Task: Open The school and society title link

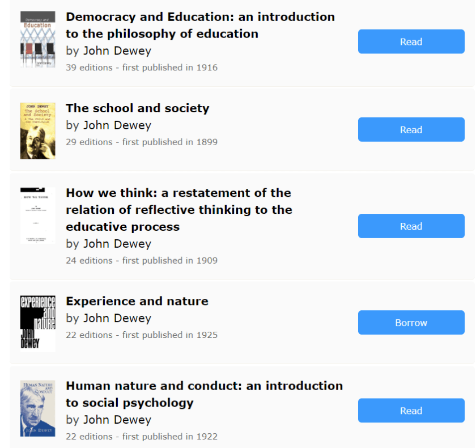Action: pyautogui.click(x=137, y=108)
